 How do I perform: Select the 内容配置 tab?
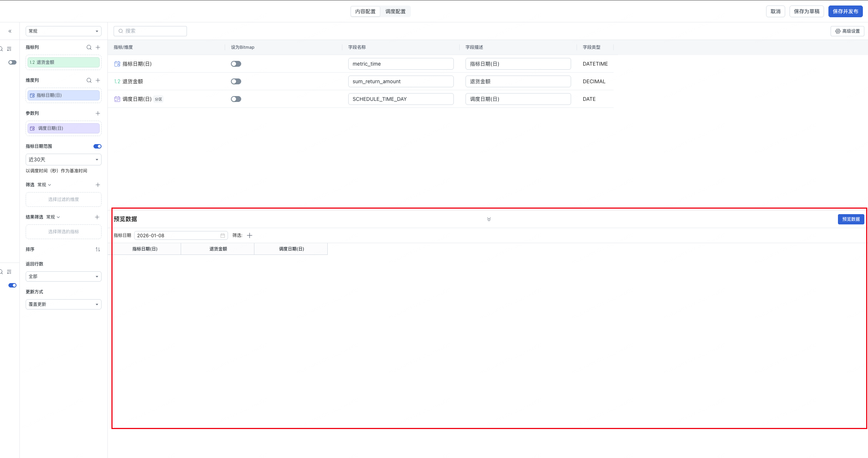coord(365,11)
